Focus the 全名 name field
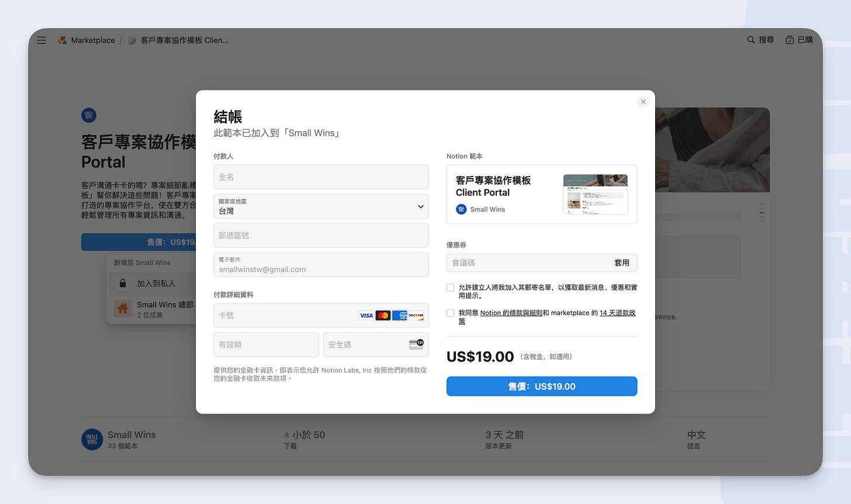Image resolution: width=851 pixels, height=504 pixels. pyautogui.click(x=321, y=177)
